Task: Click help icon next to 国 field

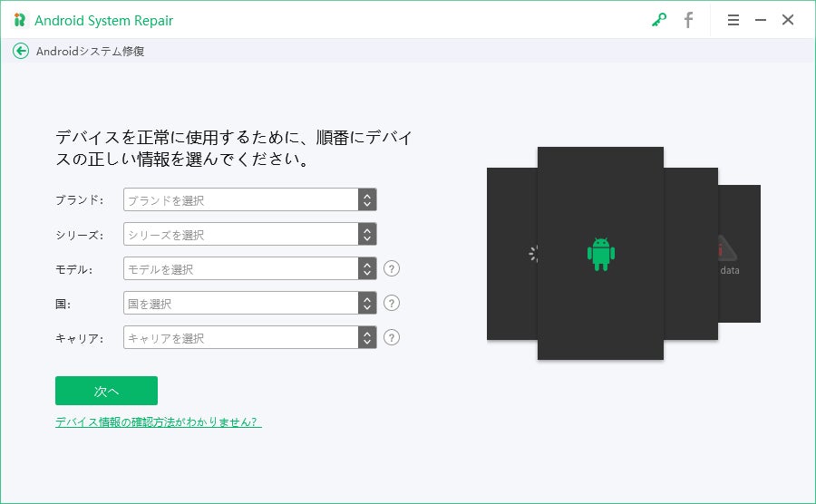Action: 392,303
